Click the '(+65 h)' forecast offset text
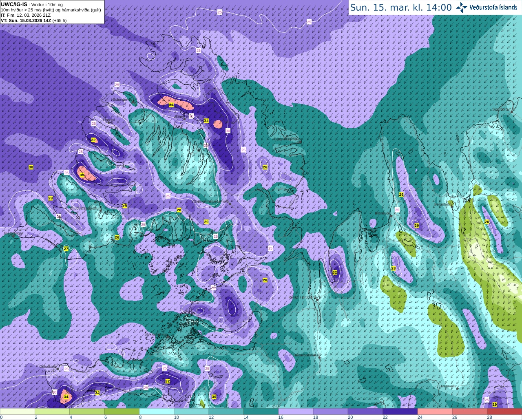The width and height of the screenshot is (522, 420). pyautogui.click(x=60, y=20)
